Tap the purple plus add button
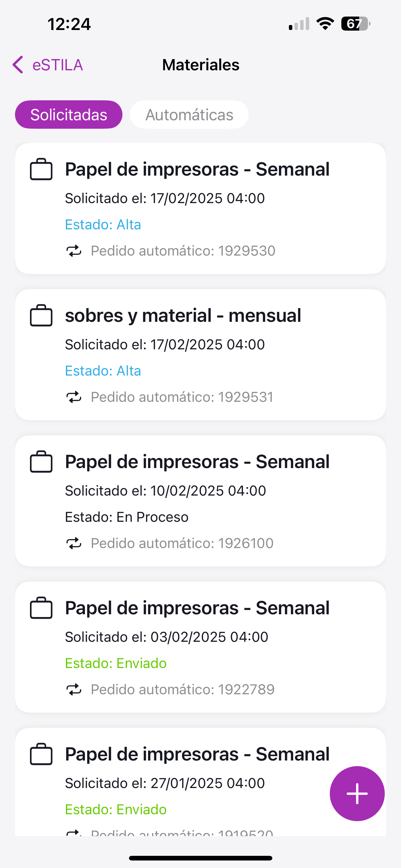Screen dimensions: 401x868 click(x=357, y=793)
